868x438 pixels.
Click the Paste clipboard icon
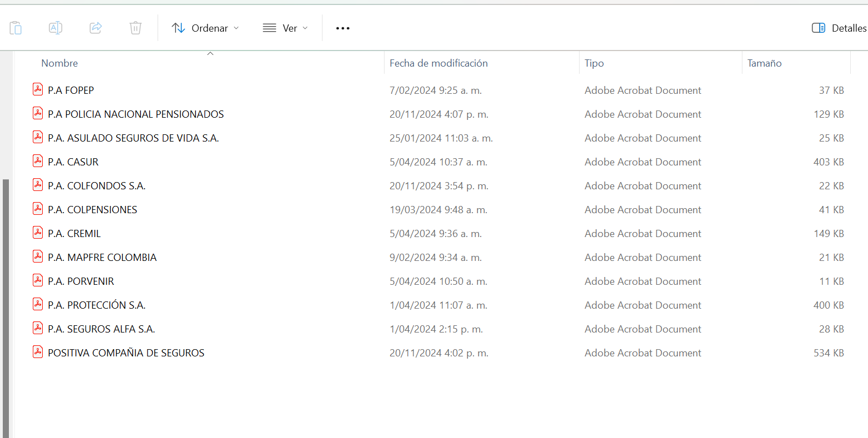coord(16,28)
